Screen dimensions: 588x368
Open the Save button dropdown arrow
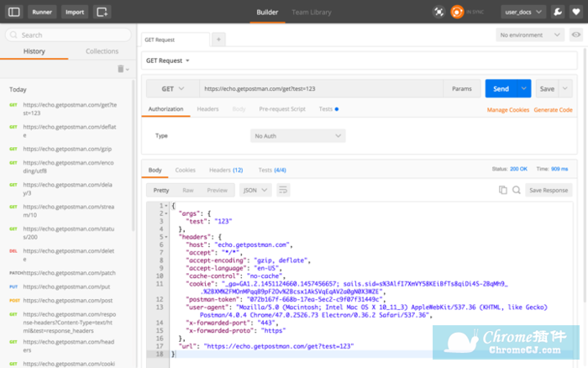(565, 88)
